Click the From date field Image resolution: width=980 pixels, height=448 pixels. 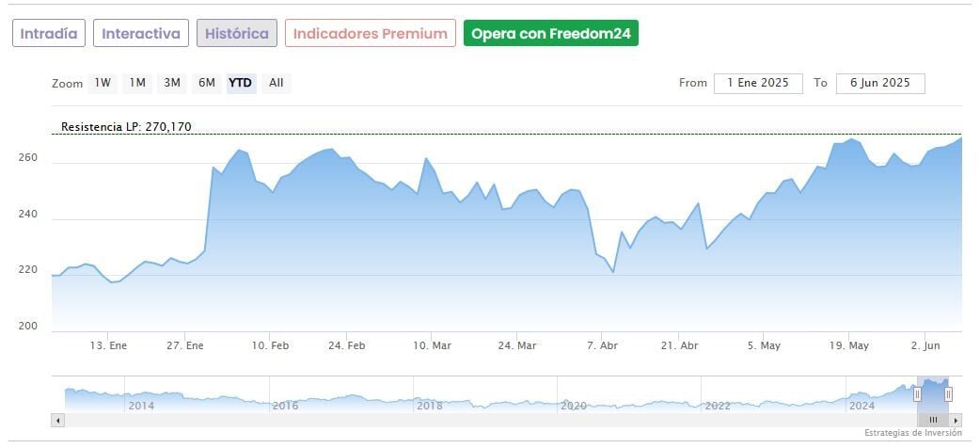pyautogui.click(x=758, y=83)
